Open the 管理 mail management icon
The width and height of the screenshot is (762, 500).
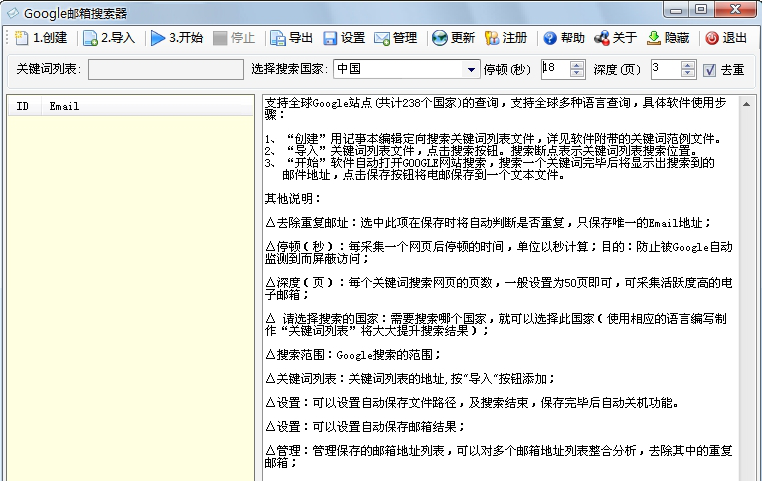382,38
